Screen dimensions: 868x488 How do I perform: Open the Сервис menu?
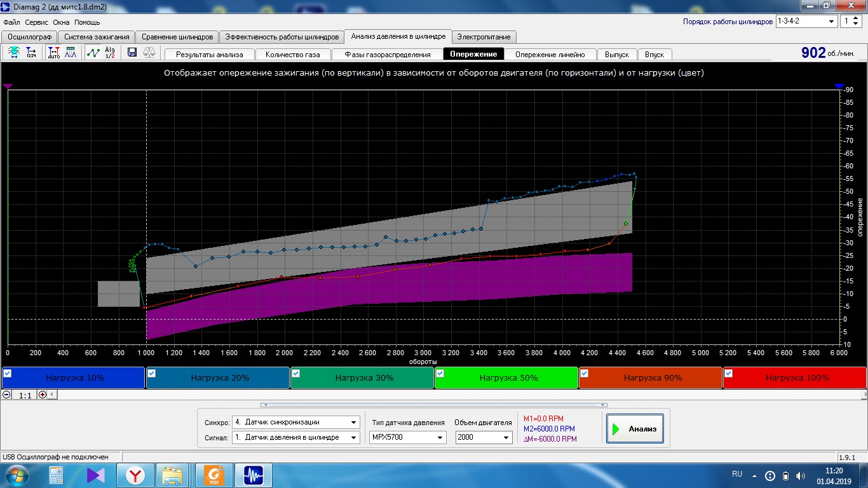tap(37, 22)
